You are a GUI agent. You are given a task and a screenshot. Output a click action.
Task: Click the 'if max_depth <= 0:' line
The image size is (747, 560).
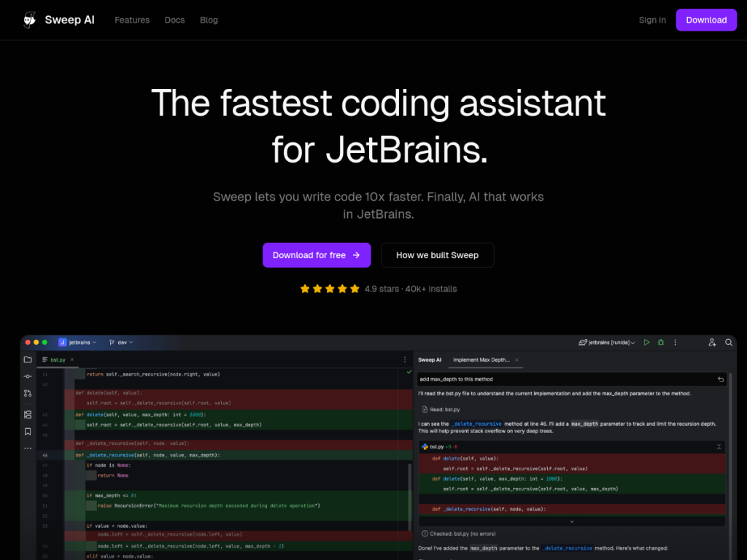(112, 496)
